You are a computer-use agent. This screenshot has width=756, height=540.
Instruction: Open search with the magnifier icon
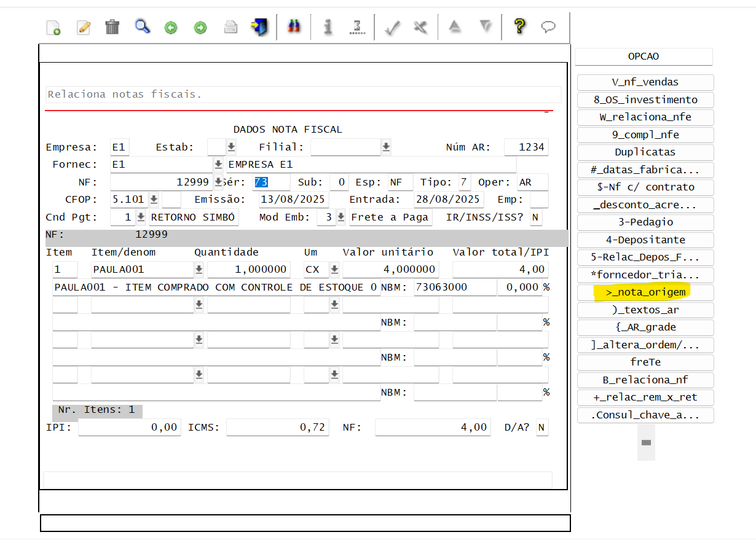tap(142, 27)
